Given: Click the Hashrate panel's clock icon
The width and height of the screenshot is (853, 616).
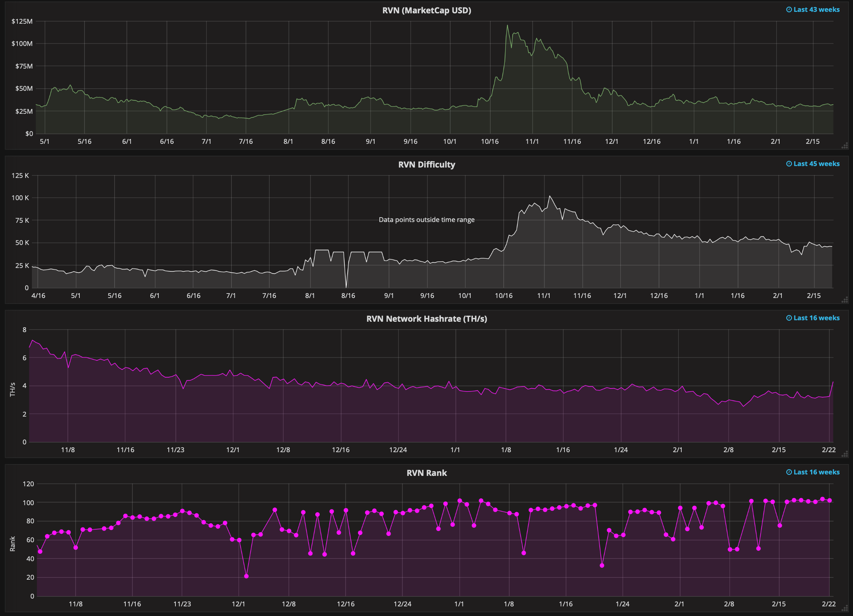Looking at the screenshot, I should coord(789,318).
